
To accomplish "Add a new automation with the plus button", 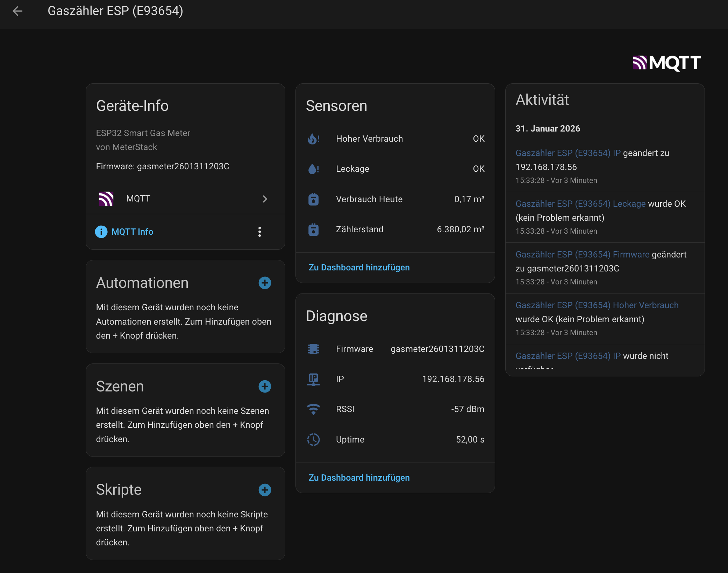I will pyautogui.click(x=265, y=283).
